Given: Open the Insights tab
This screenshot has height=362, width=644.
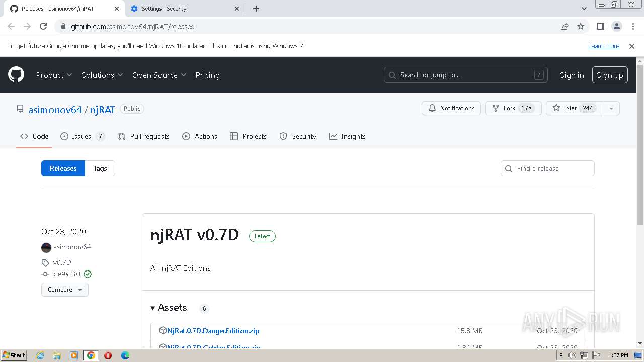Looking at the screenshot, I should point(347,136).
